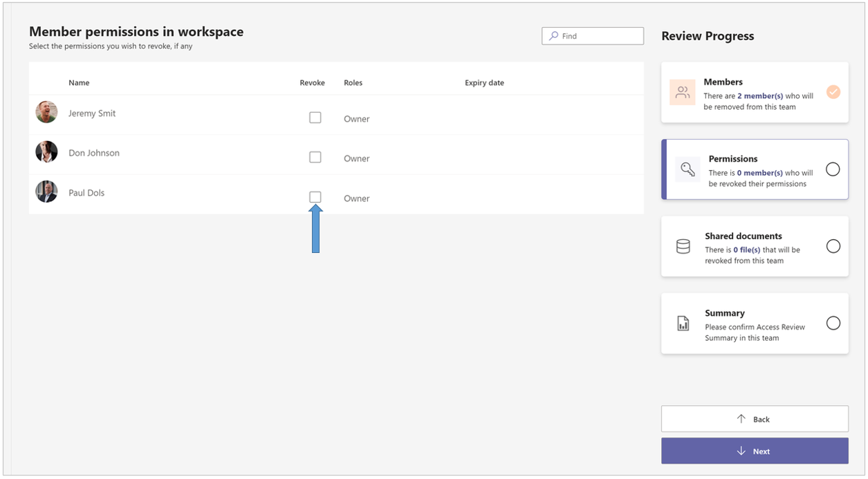
Task: Select the Summary step radio circle
Action: [x=833, y=323]
